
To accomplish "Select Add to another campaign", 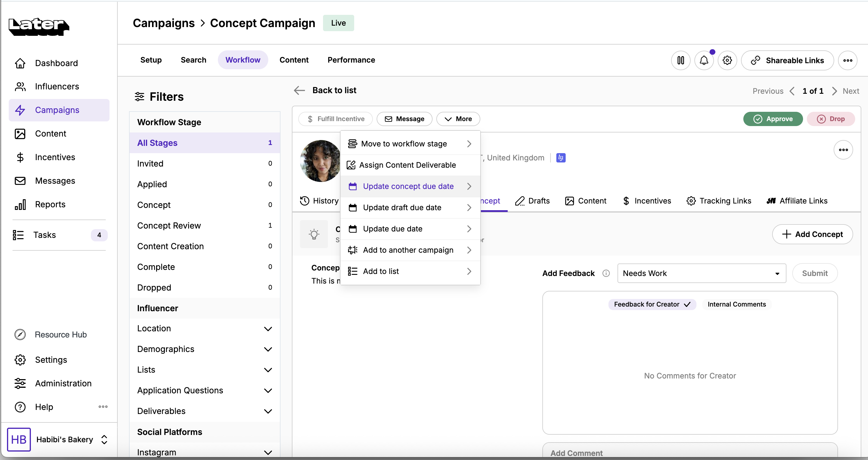I will [x=410, y=250].
